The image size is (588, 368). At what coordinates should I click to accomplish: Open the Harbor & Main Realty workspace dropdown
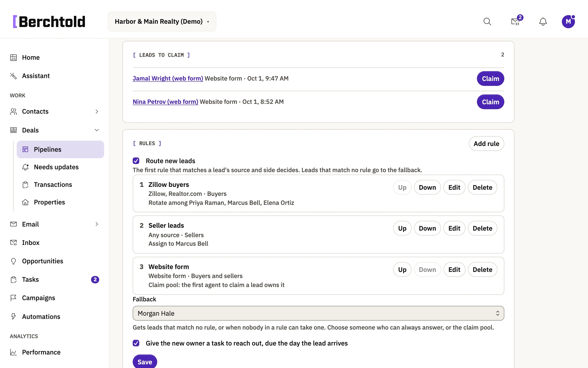tap(162, 21)
